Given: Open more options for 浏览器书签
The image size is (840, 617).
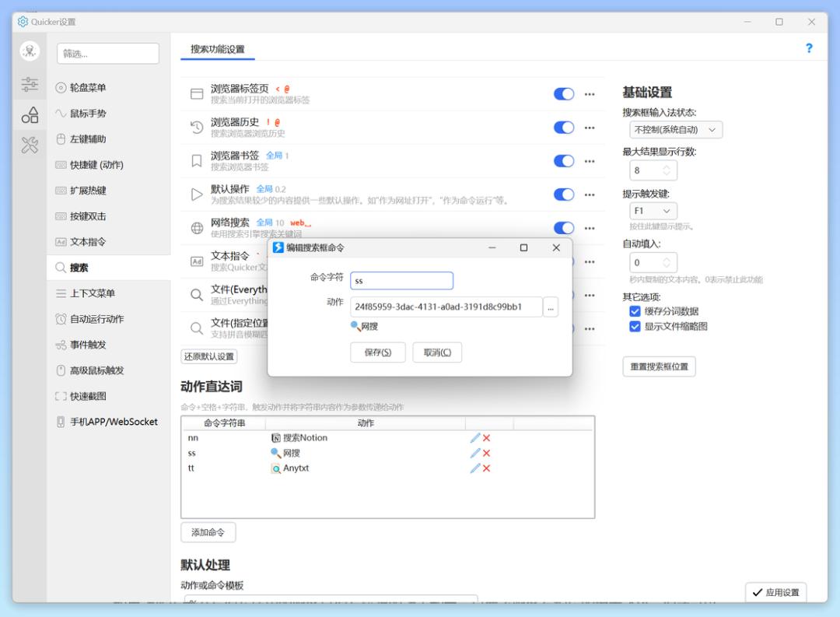Looking at the screenshot, I should [590, 161].
